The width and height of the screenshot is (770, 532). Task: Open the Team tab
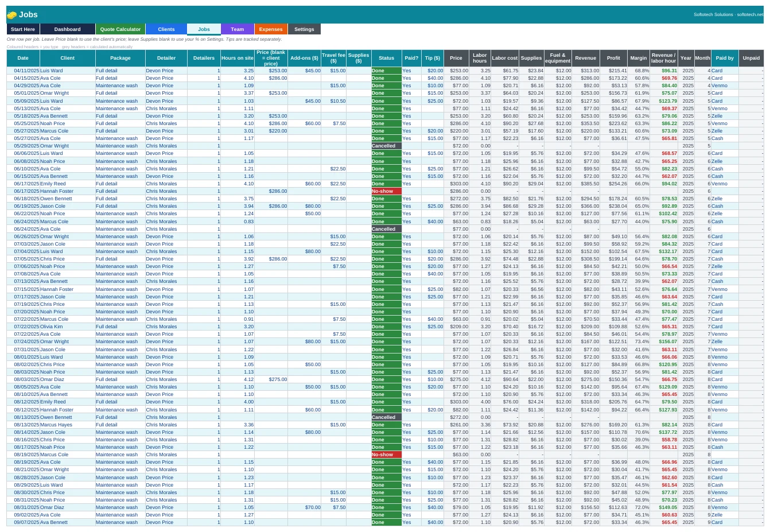click(238, 29)
